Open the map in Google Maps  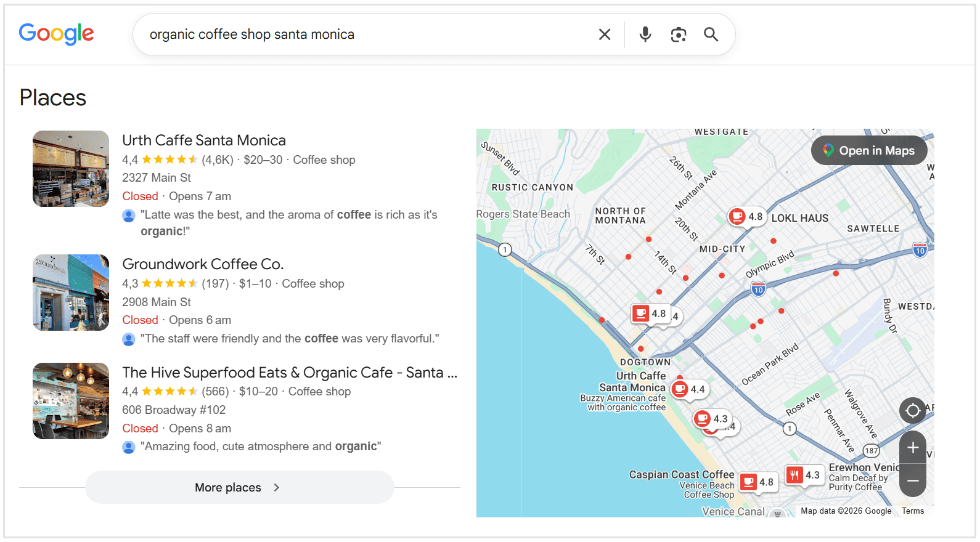coord(869,150)
